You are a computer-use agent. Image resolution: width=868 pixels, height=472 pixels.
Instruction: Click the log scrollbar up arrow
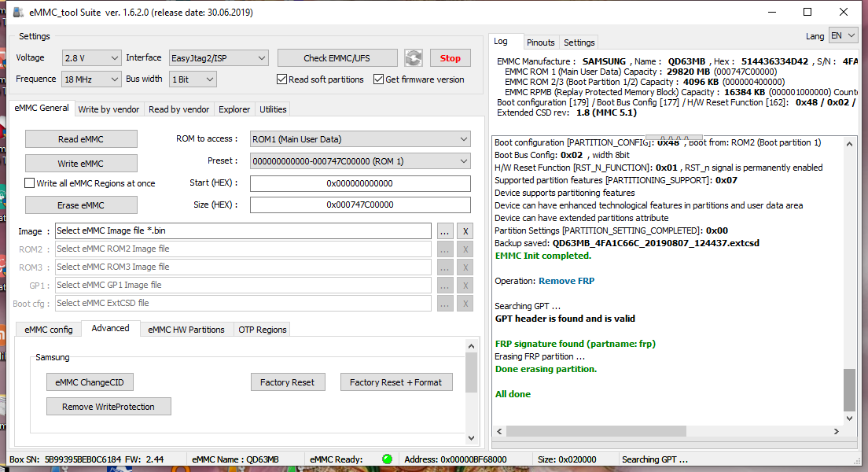pyautogui.click(x=849, y=143)
